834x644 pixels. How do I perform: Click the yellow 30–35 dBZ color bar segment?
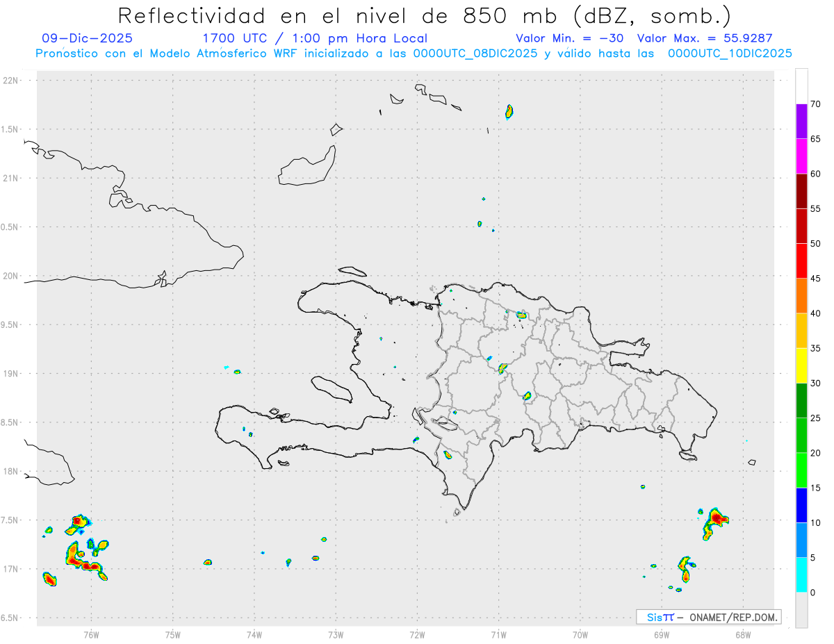801,365
